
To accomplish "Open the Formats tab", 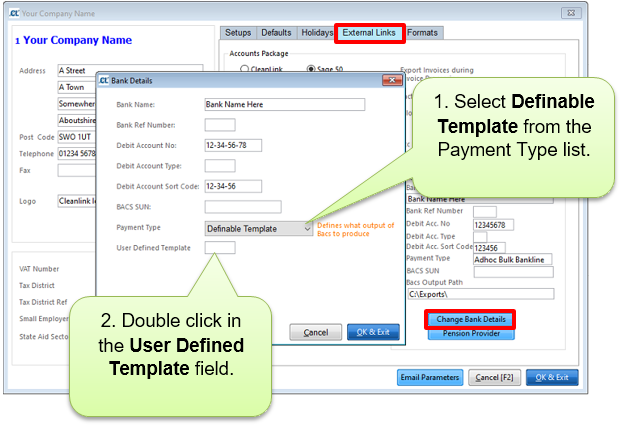I will pyautogui.click(x=422, y=33).
